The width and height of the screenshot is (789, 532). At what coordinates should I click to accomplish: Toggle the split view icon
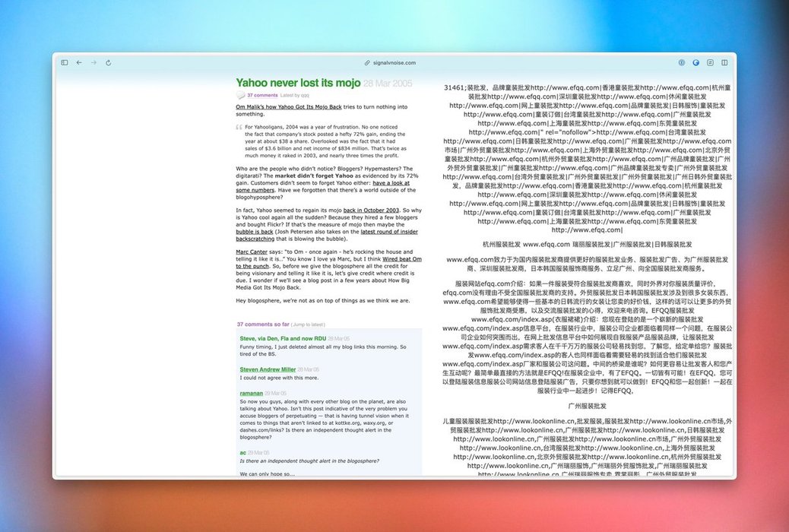coord(724,63)
